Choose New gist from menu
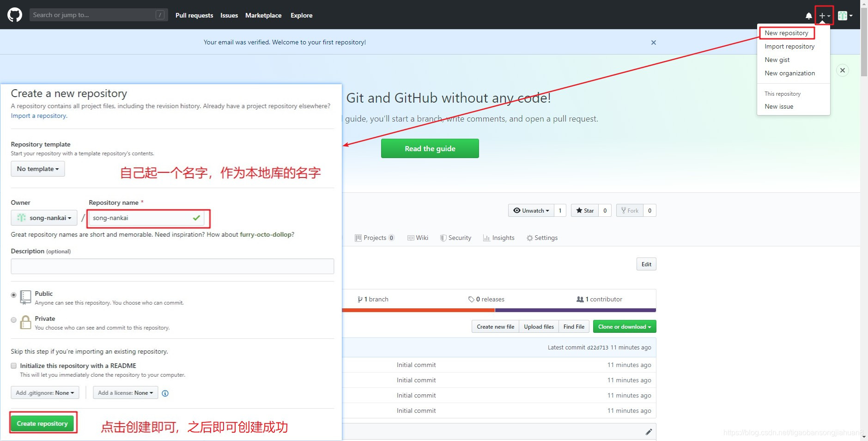This screenshot has width=868, height=441. click(x=777, y=60)
